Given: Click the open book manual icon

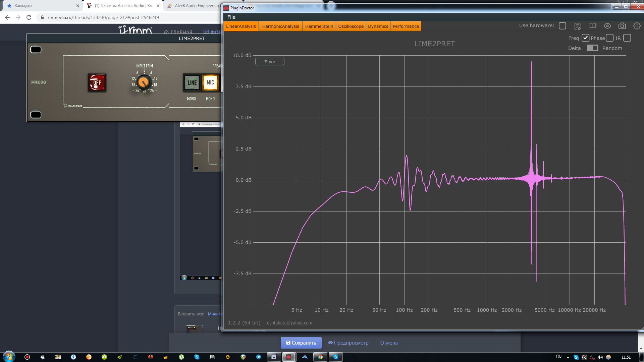Looking at the screenshot, I should tap(593, 26).
